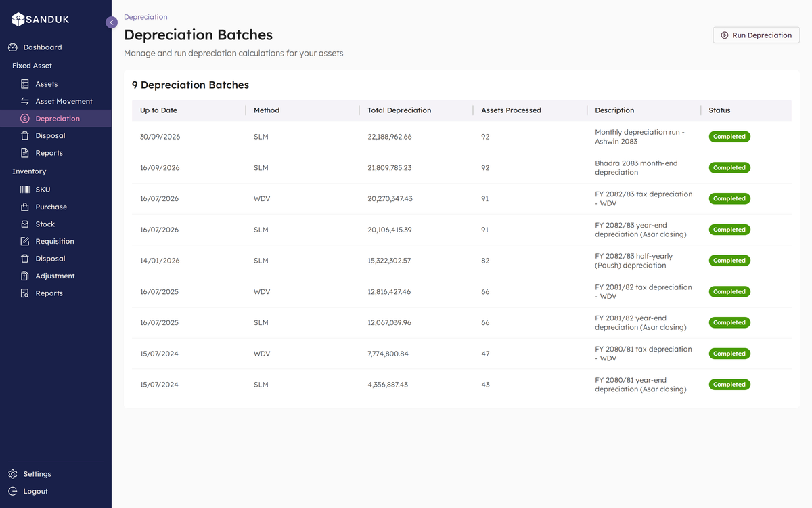This screenshot has height=508, width=812.
Task: Click the Monthly depreciation run Ashwin 2083 description
Action: 639,137
